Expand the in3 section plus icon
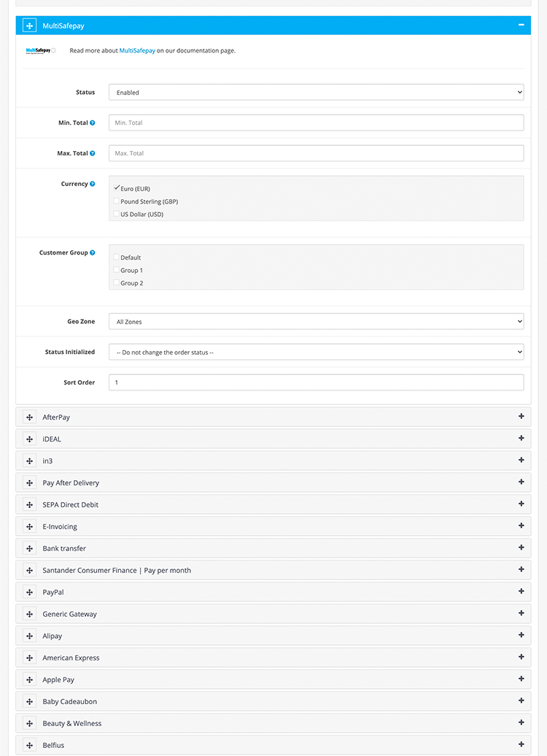The width and height of the screenshot is (547, 756). click(x=521, y=460)
